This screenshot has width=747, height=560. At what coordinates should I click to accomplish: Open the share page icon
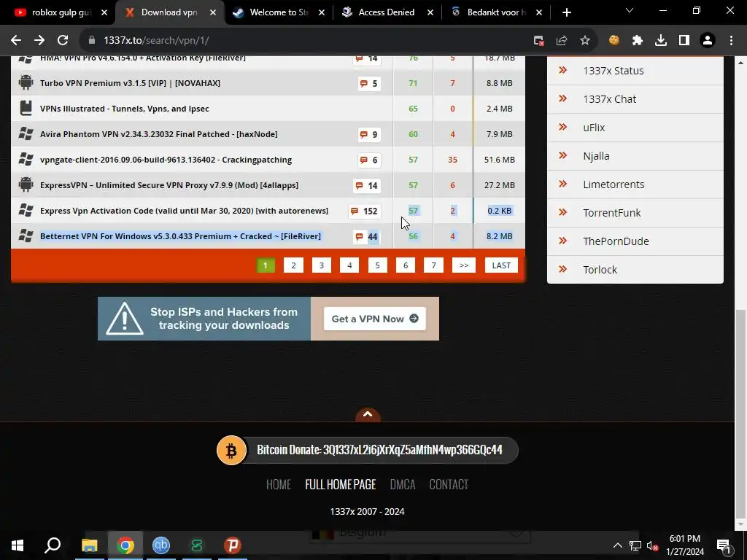562,41
